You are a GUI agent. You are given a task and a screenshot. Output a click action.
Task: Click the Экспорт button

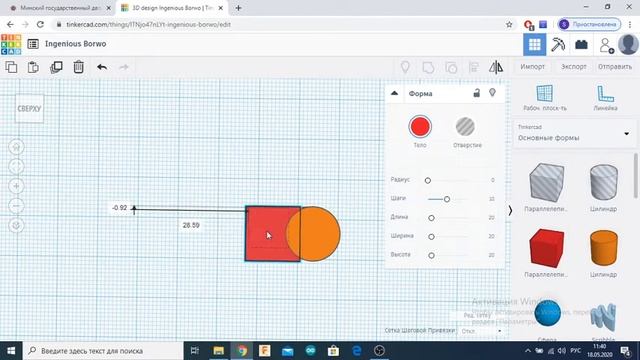coord(573,67)
